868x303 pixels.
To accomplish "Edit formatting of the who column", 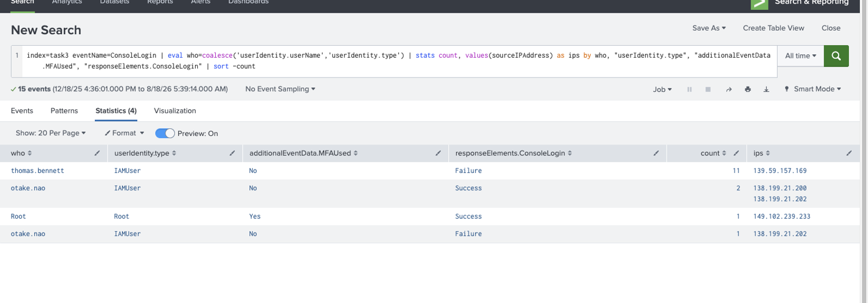I will [97, 153].
